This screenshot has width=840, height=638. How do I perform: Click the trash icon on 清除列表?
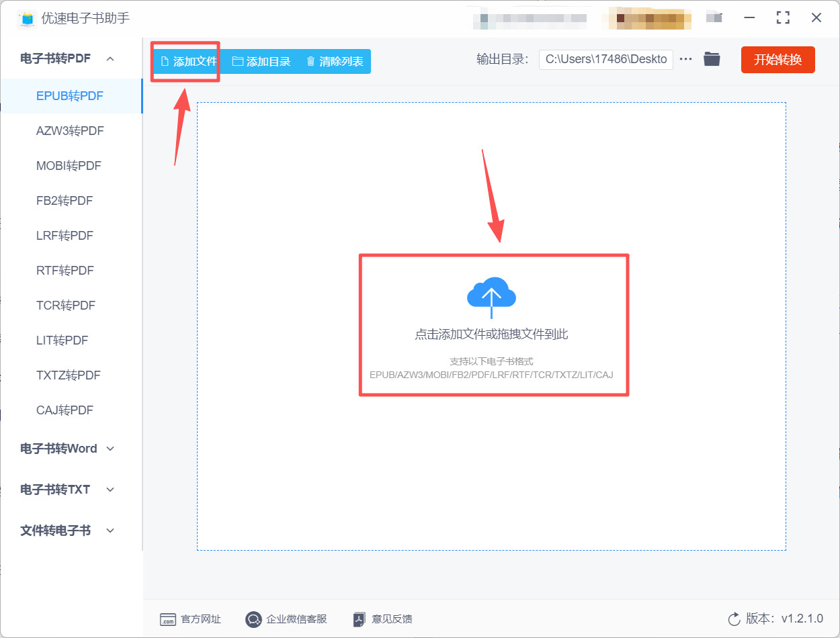(310, 62)
